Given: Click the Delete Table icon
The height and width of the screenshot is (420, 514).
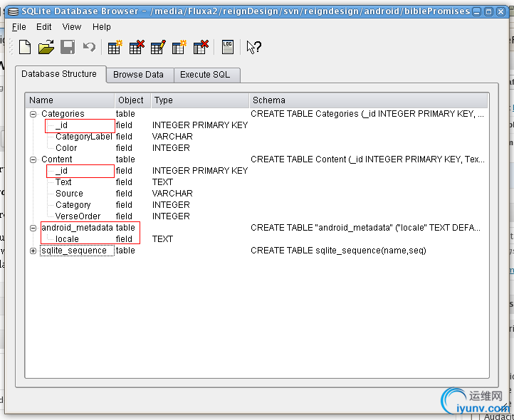Looking at the screenshot, I should pyautogui.click(x=137, y=47).
